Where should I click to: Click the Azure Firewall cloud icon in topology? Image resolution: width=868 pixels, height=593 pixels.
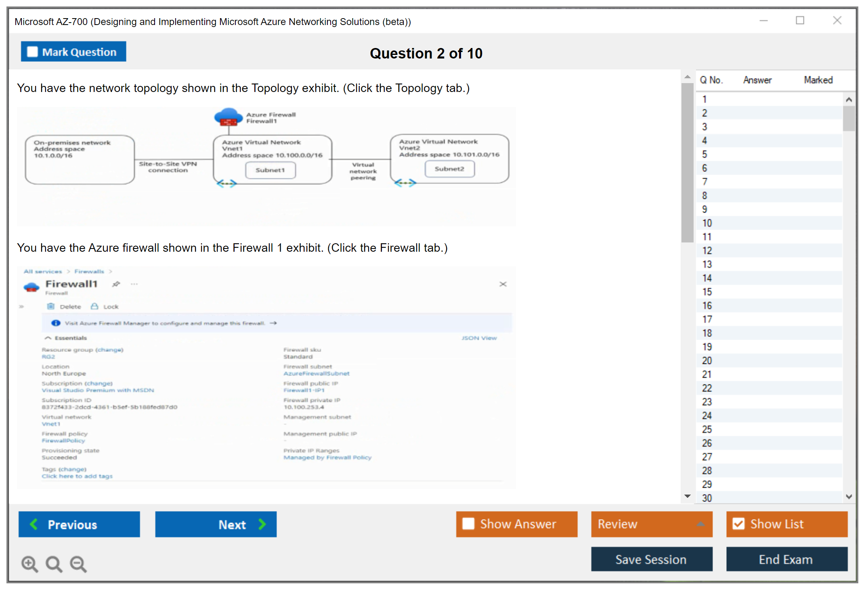pos(229,117)
